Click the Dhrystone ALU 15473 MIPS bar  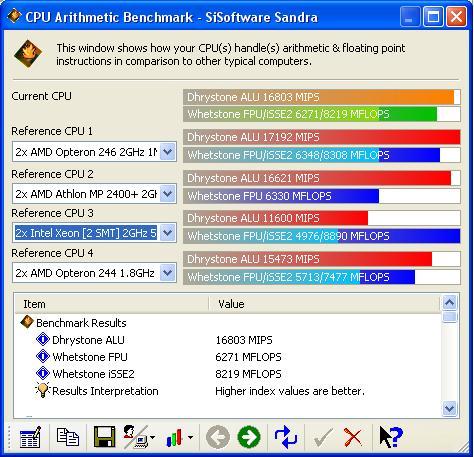click(x=322, y=259)
